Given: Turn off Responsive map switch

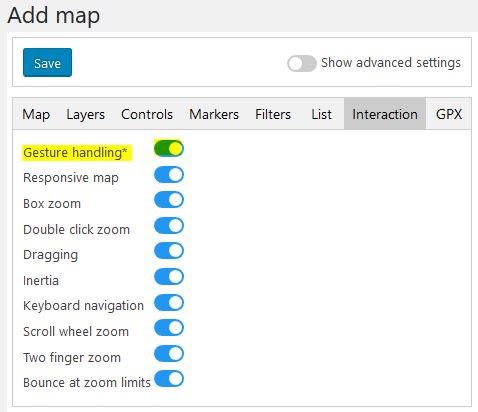Looking at the screenshot, I should point(169,175).
